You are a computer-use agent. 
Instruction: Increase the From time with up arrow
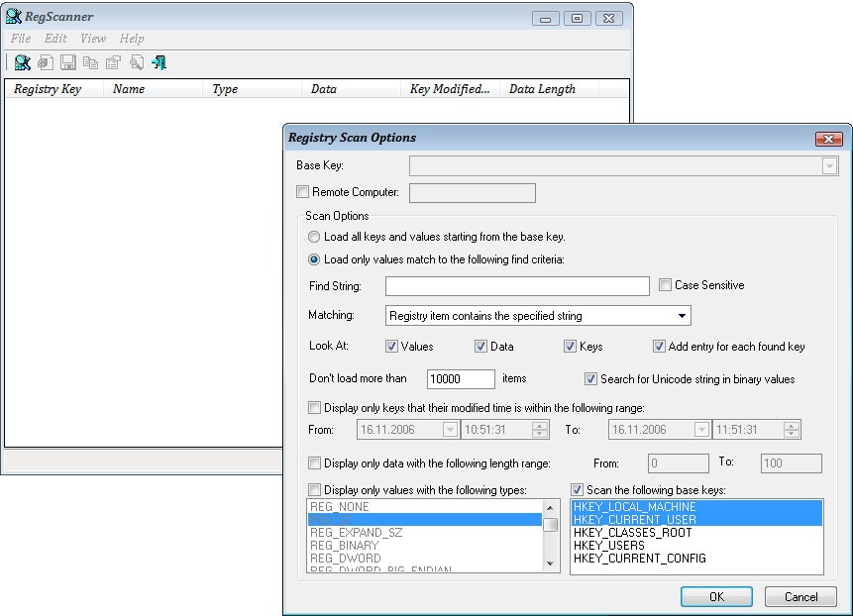point(540,426)
